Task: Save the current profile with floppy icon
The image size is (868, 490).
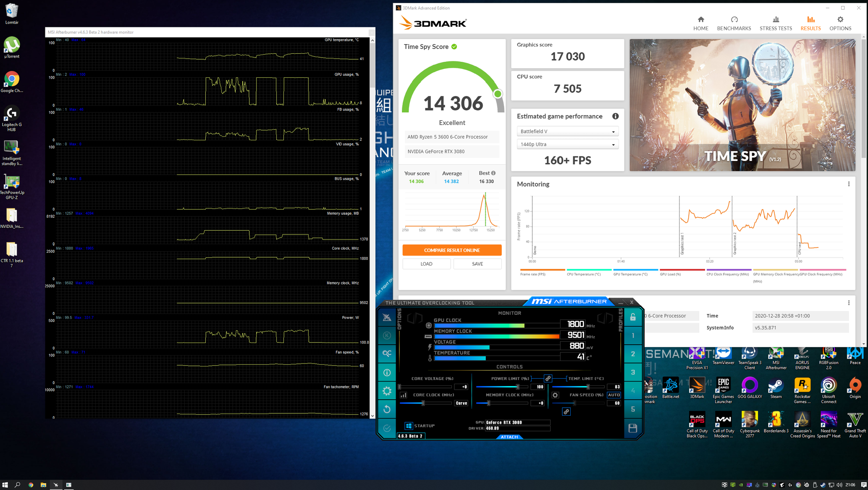Action: (633, 428)
